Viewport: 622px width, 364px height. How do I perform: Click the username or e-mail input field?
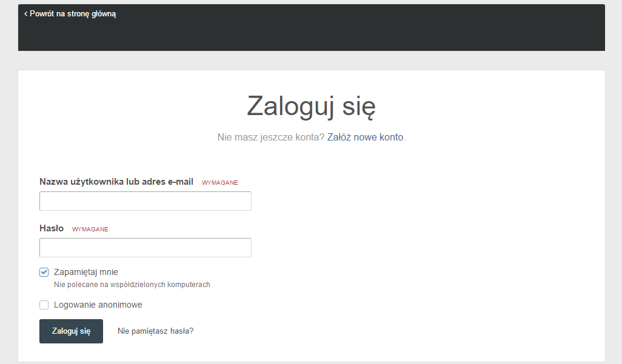(x=145, y=200)
